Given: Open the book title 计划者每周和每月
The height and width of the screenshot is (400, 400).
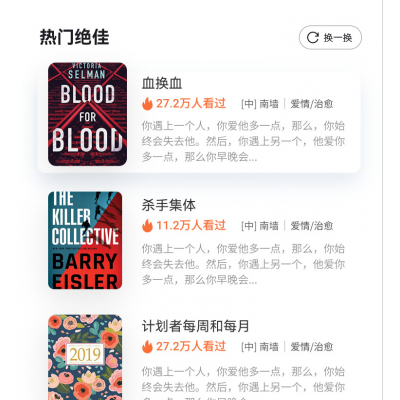Looking at the screenshot, I should tap(196, 326).
